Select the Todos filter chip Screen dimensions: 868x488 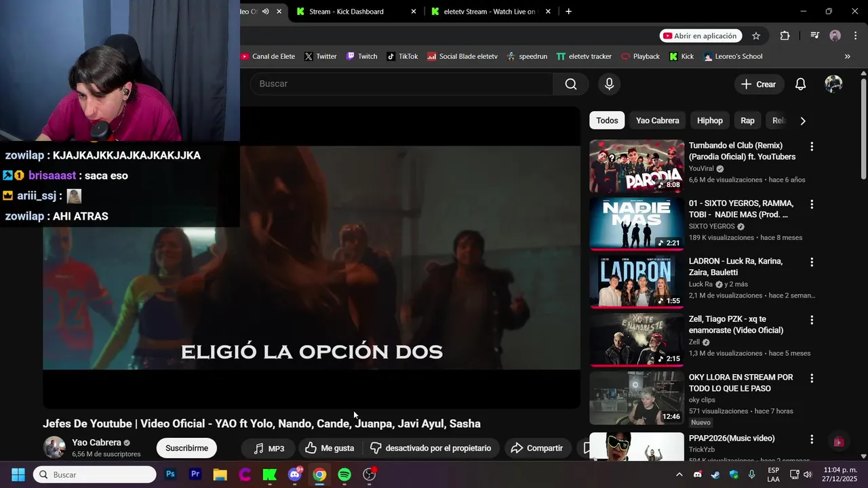tap(607, 121)
